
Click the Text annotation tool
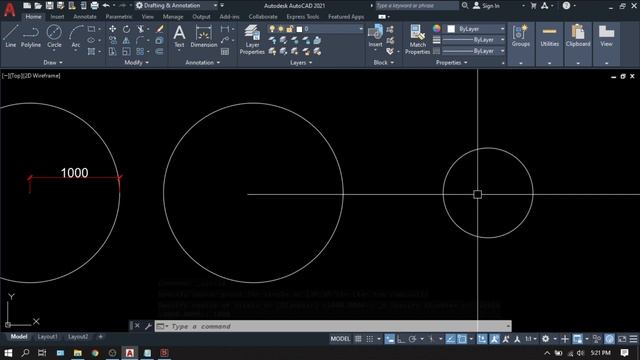[179, 37]
